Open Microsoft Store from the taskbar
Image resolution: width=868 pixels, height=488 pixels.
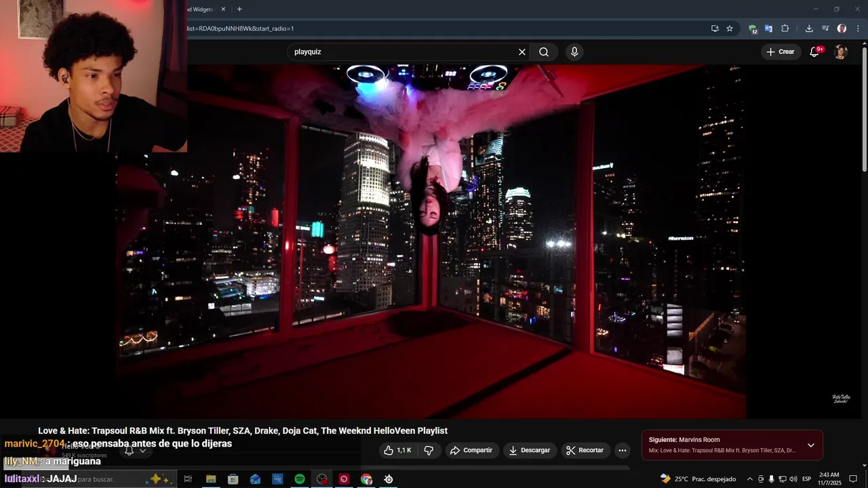pos(233,479)
